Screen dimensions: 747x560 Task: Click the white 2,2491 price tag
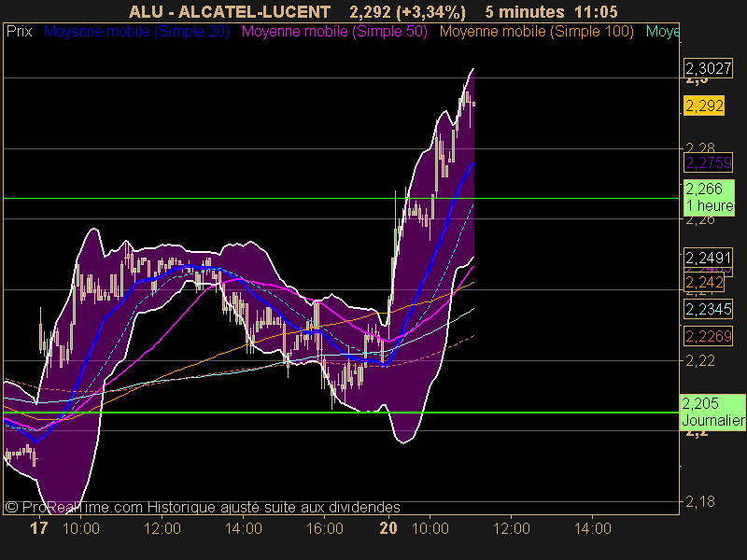tap(709, 259)
